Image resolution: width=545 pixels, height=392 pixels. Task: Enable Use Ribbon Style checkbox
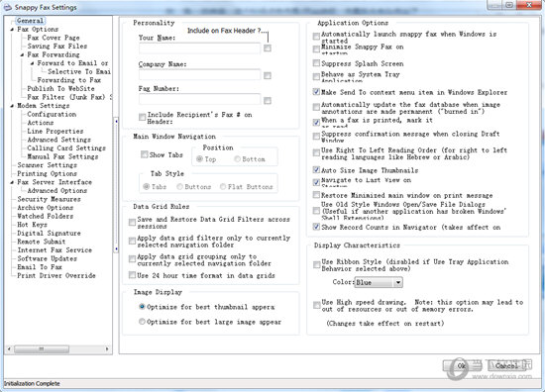tap(317, 265)
